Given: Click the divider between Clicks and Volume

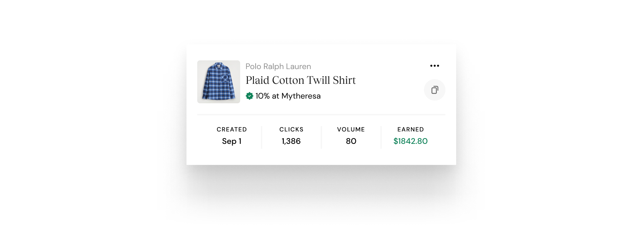Looking at the screenshot, I should [321, 137].
